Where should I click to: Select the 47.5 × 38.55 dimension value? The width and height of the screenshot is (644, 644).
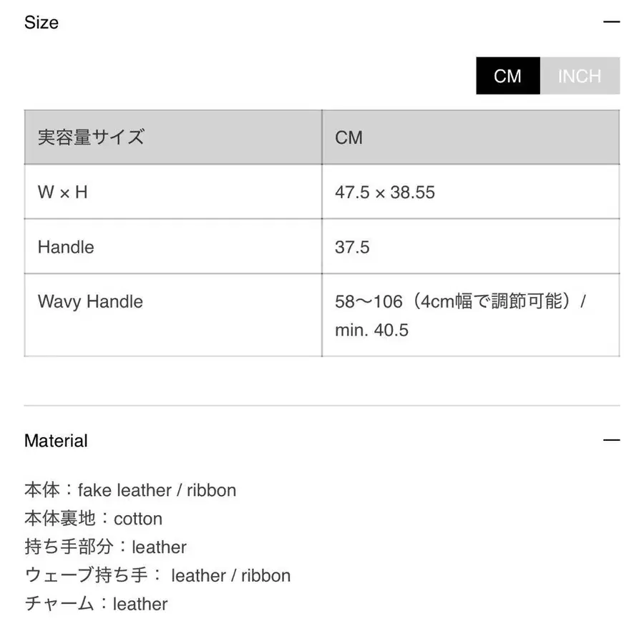point(385,192)
